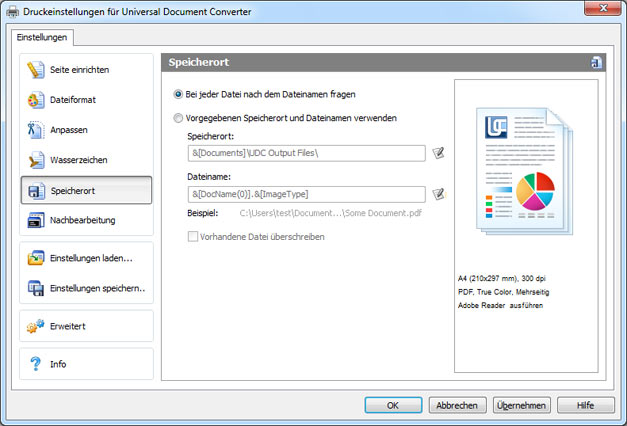
Task: Click the Dateiname input field
Action: 306,194
